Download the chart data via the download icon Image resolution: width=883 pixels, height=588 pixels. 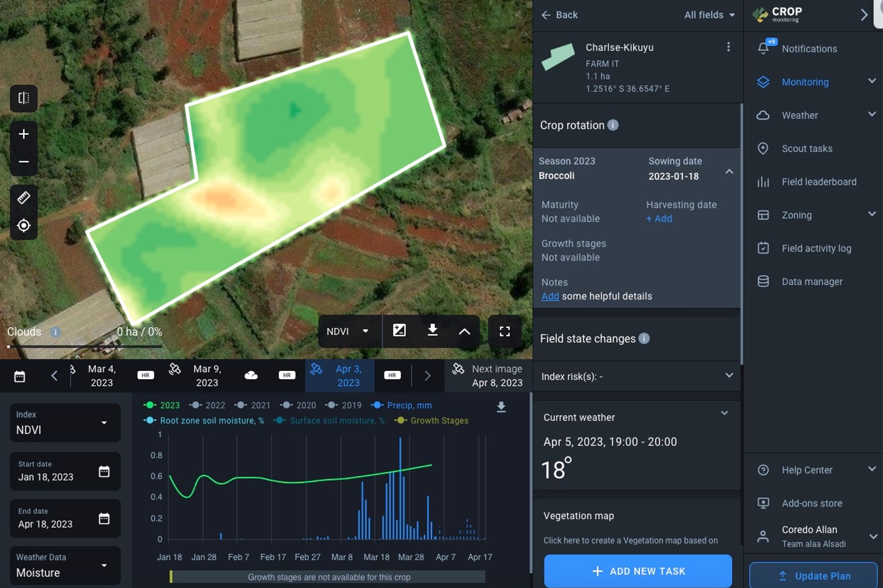(x=501, y=407)
